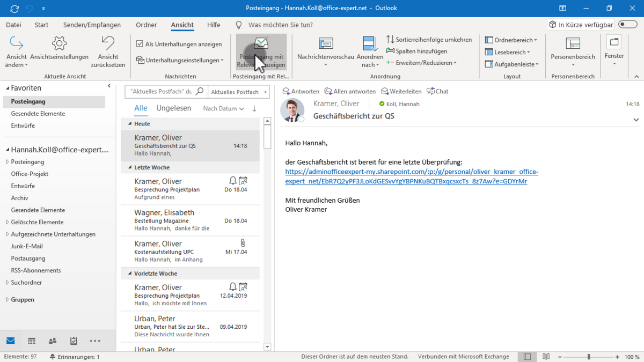Click Oliver Kramer sender avatar

pyautogui.click(x=292, y=110)
